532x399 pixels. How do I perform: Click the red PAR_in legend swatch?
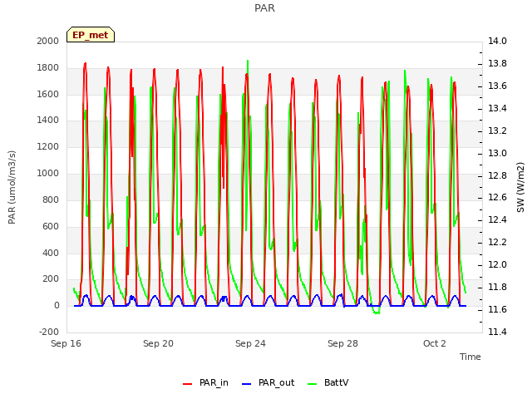[x=187, y=384]
